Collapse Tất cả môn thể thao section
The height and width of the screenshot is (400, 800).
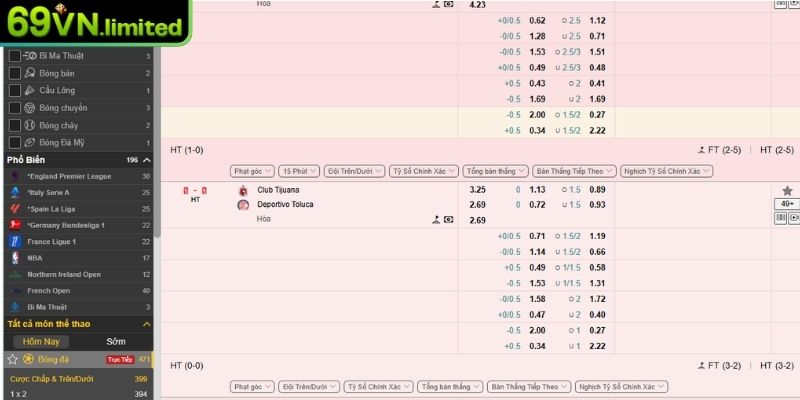pyautogui.click(x=147, y=325)
